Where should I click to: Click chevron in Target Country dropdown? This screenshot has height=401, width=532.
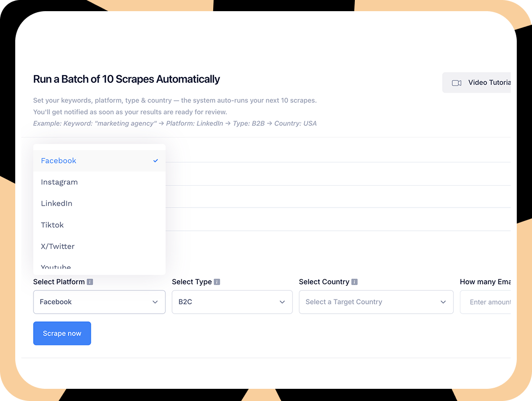coord(443,302)
